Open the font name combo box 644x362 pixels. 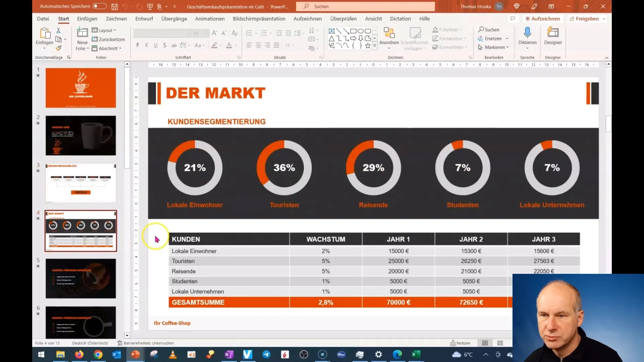(x=162, y=33)
